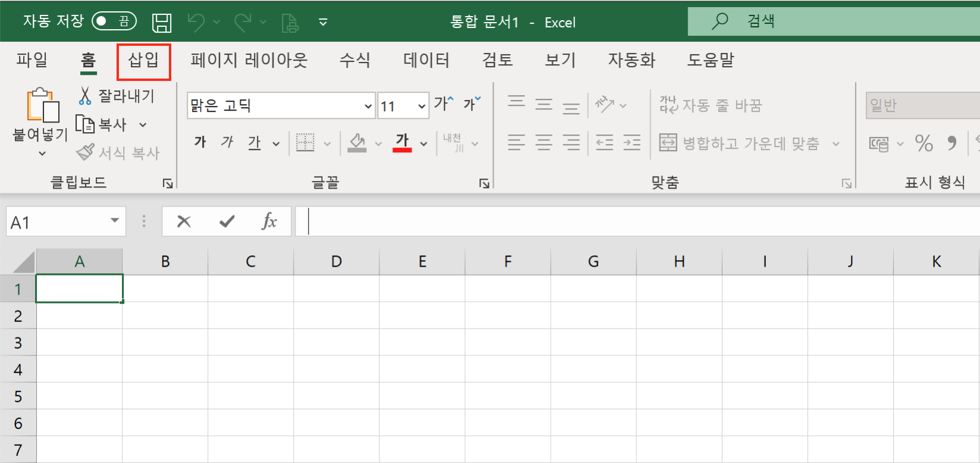This screenshot has height=463, width=980.
Task: Click the comma style icon
Action: [952, 143]
